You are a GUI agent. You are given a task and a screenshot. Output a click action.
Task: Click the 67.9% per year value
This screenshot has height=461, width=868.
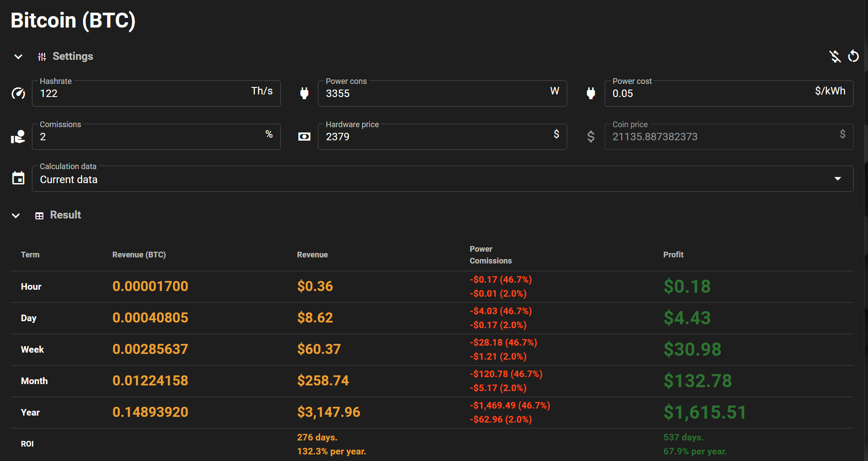(695, 451)
